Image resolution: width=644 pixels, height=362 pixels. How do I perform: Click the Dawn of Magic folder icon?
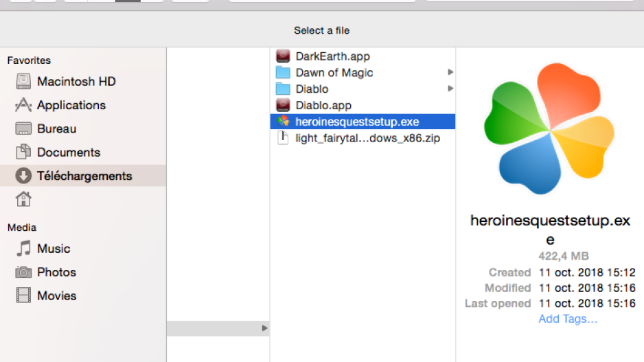coord(283,72)
